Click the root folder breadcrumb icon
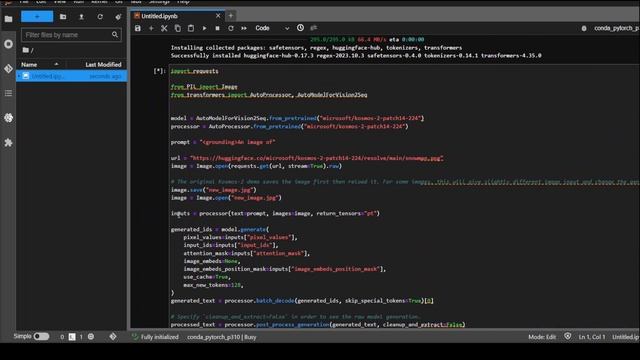Screen dimensions: 640x360 [x=26, y=50]
